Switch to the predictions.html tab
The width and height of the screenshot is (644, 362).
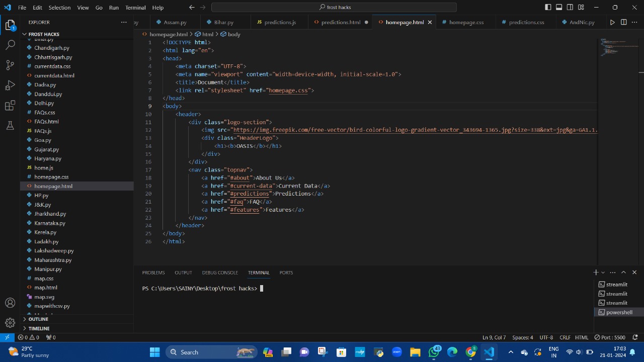(341, 22)
